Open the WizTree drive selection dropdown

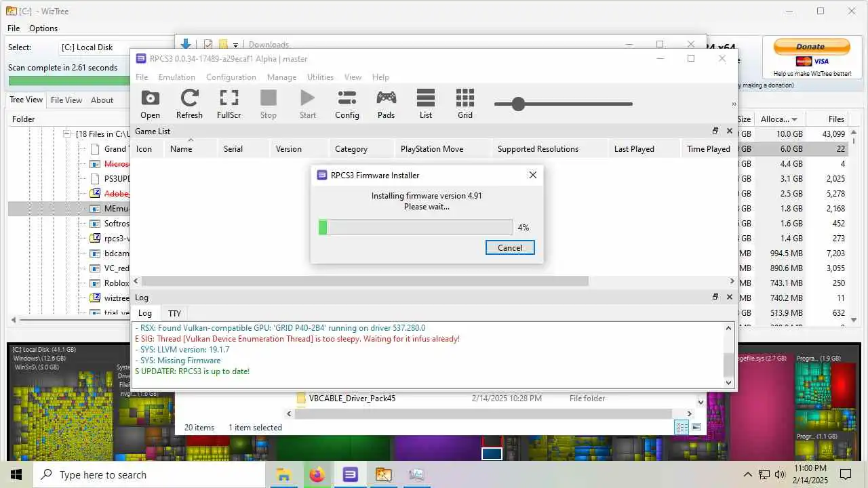(x=94, y=47)
